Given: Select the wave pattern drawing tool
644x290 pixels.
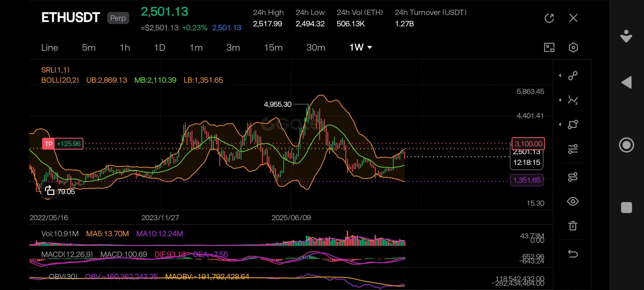Looking at the screenshot, I should [x=573, y=100].
